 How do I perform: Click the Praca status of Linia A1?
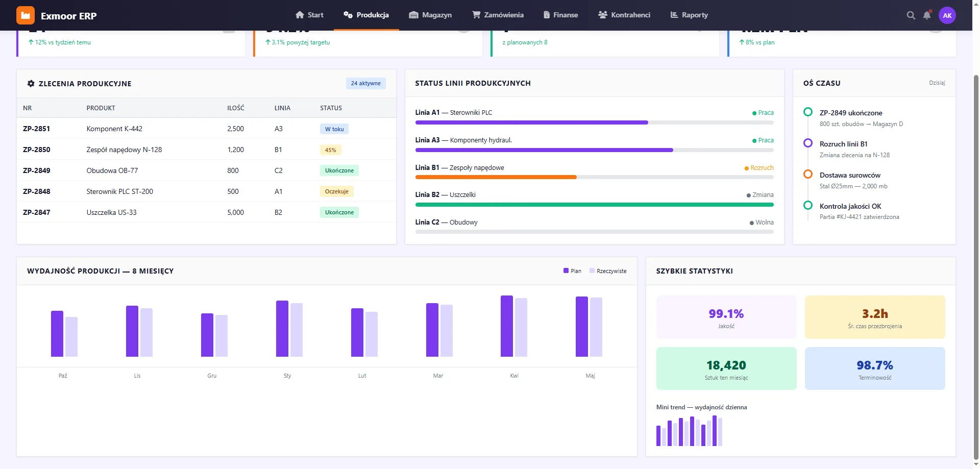pyautogui.click(x=763, y=113)
